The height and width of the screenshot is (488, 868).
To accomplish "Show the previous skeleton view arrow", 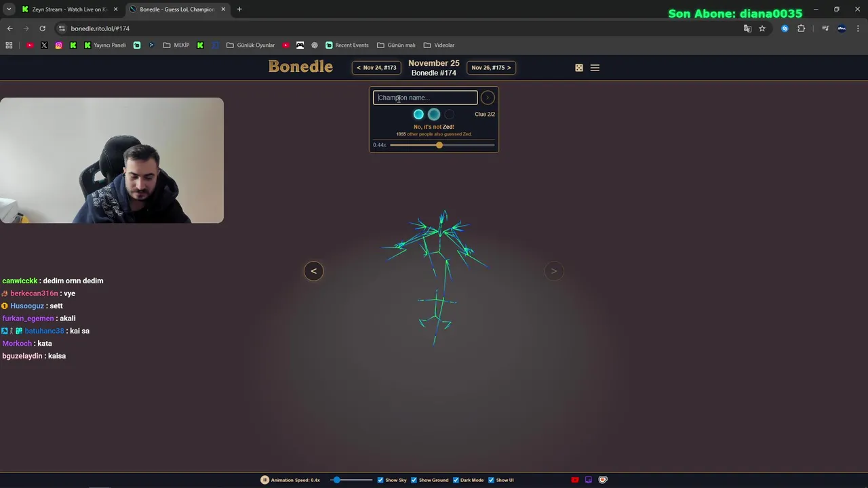I will (313, 271).
